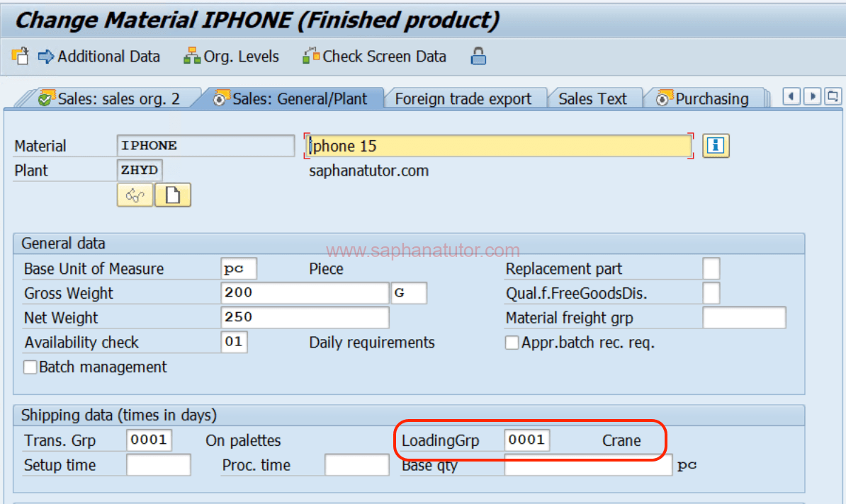
Task: Enable Appr.batch rec. req. checkbox
Action: click(x=512, y=343)
